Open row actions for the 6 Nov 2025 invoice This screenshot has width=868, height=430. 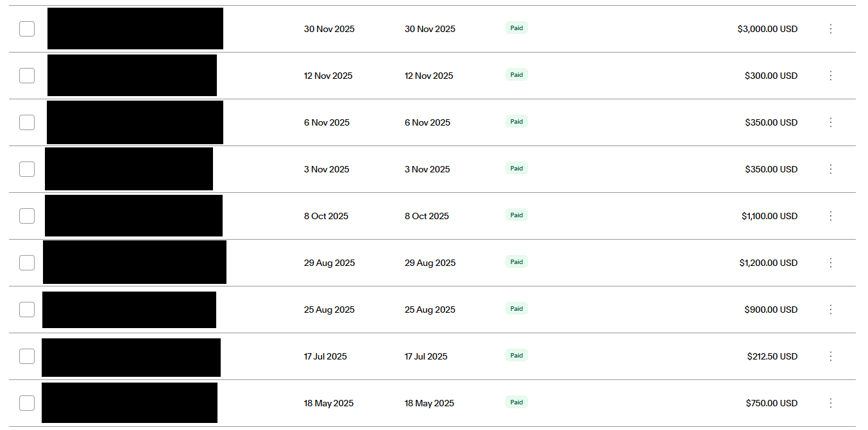830,122
